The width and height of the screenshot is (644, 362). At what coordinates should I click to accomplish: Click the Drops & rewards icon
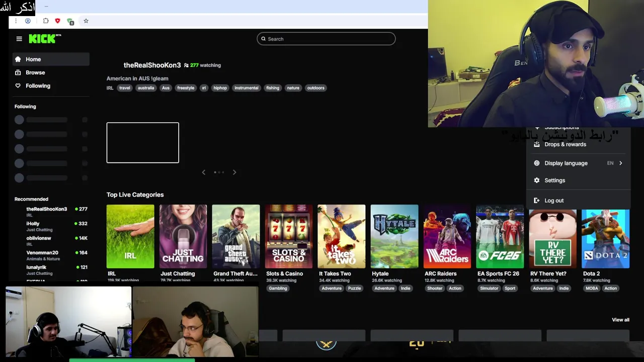536,144
